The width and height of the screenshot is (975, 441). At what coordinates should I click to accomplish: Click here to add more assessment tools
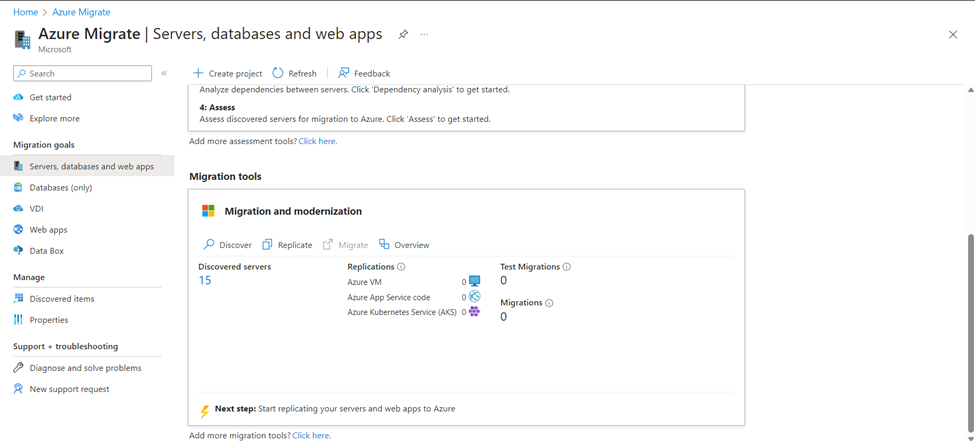[318, 141]
